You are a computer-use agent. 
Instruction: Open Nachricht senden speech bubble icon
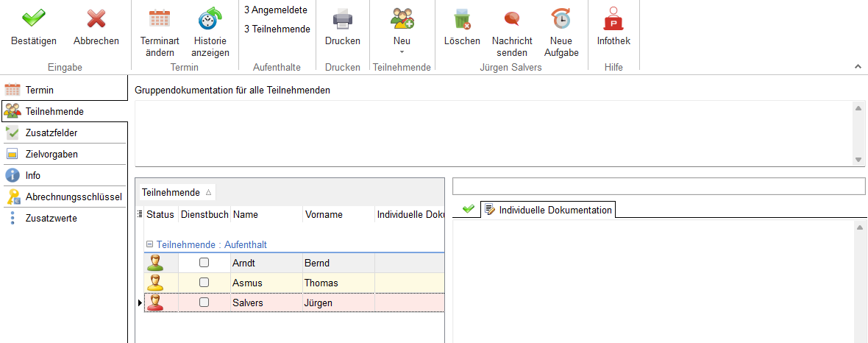[512, 18]
